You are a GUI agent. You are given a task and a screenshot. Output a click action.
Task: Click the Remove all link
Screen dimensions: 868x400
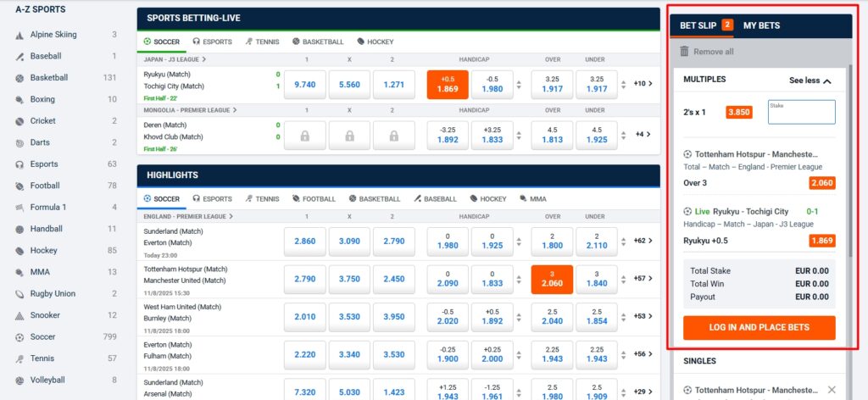(714, 52)
